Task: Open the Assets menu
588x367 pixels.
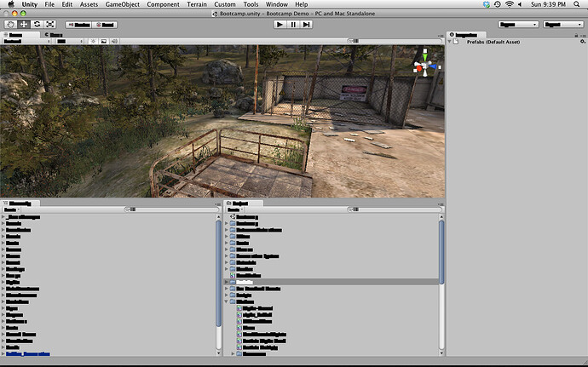Action: pyautogui.click(x=89, y=4)
